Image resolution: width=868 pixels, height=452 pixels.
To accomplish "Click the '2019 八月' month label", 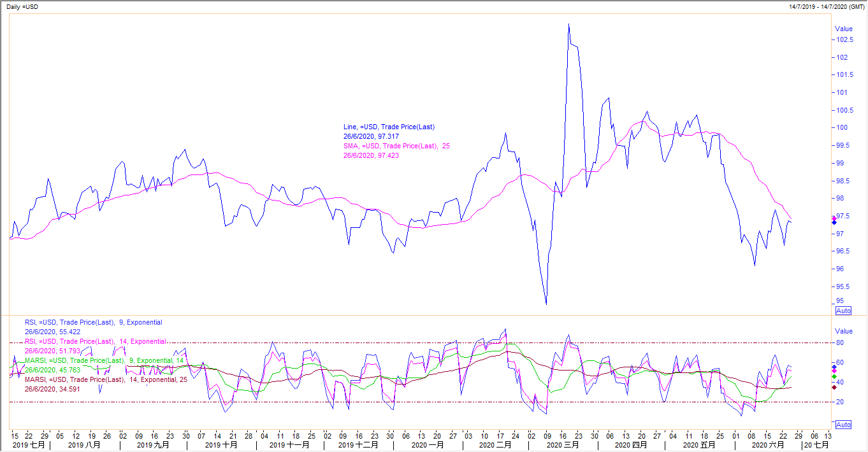I will (83, 445).
